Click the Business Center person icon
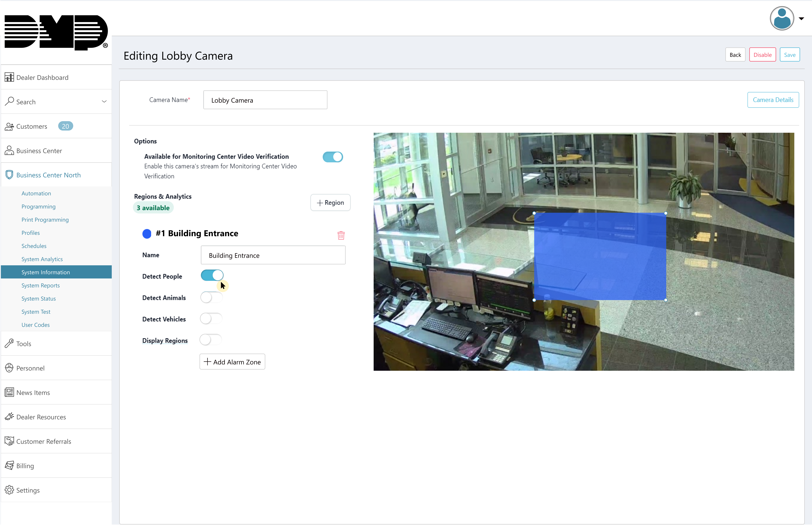The height and width of the screenshot is (525, 812). [9, 150]
